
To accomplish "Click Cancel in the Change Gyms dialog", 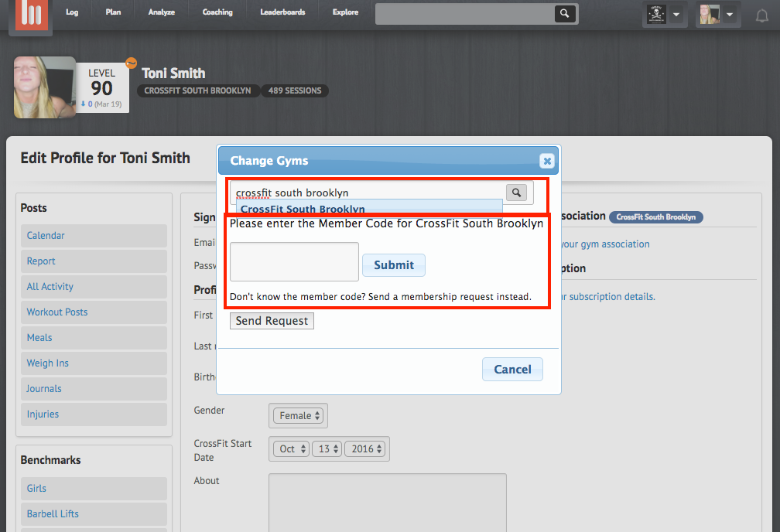I will (x=512, y=370).
